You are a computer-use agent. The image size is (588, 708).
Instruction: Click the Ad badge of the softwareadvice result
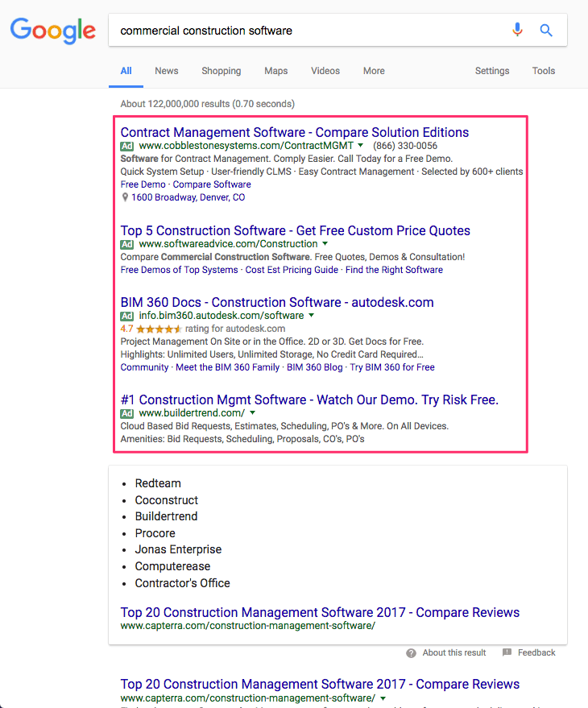[127, 244]
